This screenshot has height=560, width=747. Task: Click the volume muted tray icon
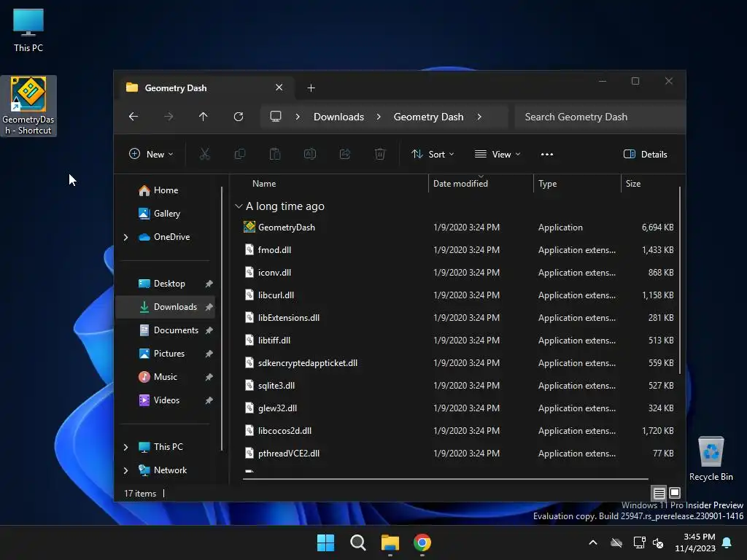pos(659,542)
